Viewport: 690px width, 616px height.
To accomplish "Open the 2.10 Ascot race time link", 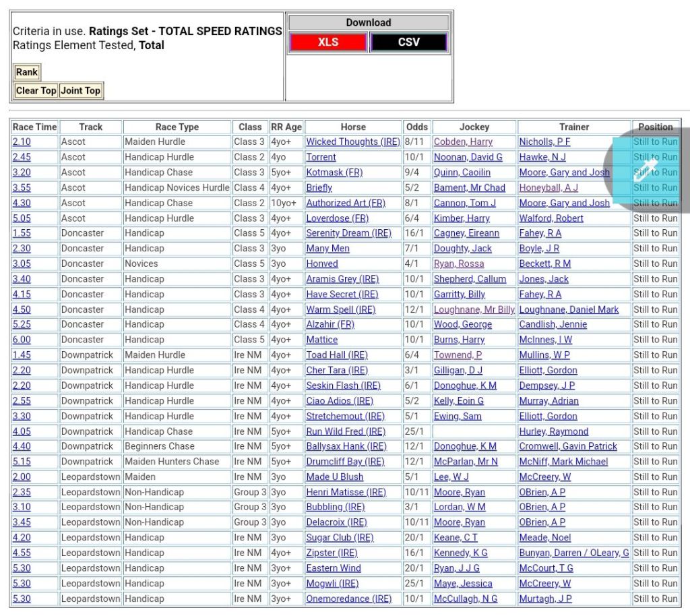I will (x=22, y=142).
